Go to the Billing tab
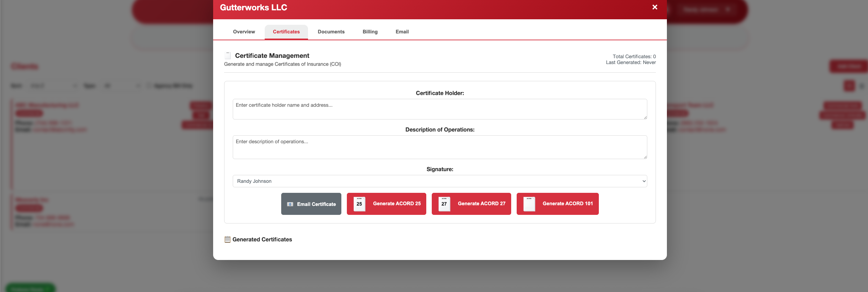 pos(370,32)
